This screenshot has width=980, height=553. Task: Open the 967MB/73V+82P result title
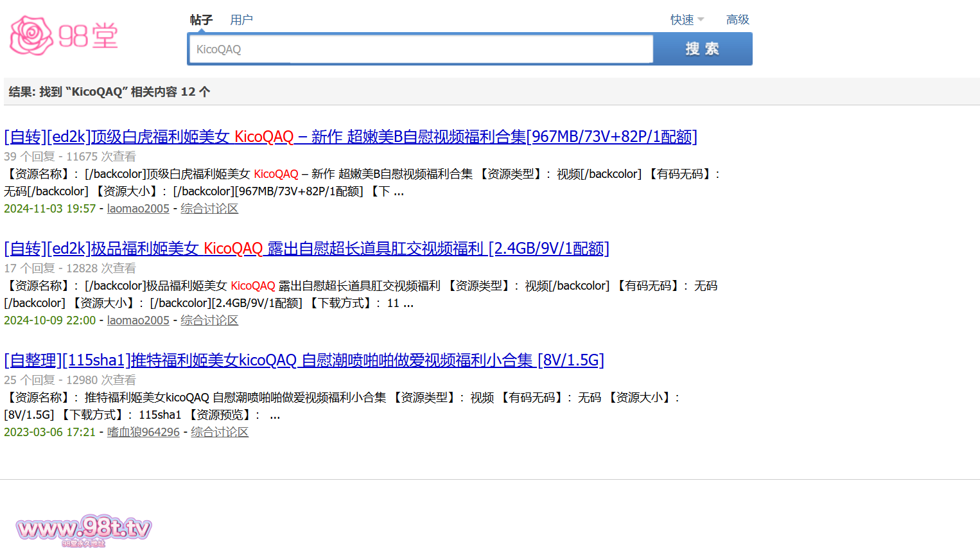point(351,137)
